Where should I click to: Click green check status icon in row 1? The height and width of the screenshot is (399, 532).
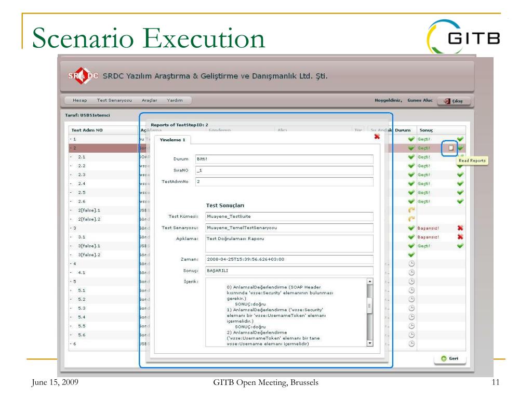click(411, 139)
